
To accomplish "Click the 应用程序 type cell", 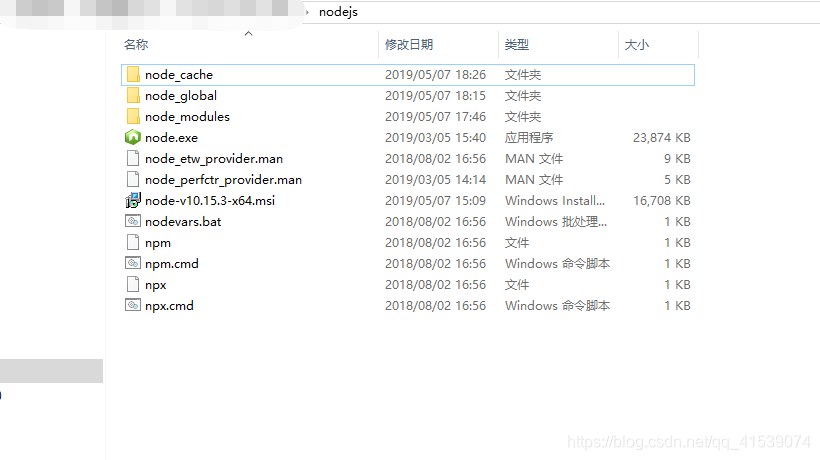I will [x=529, y=137].
